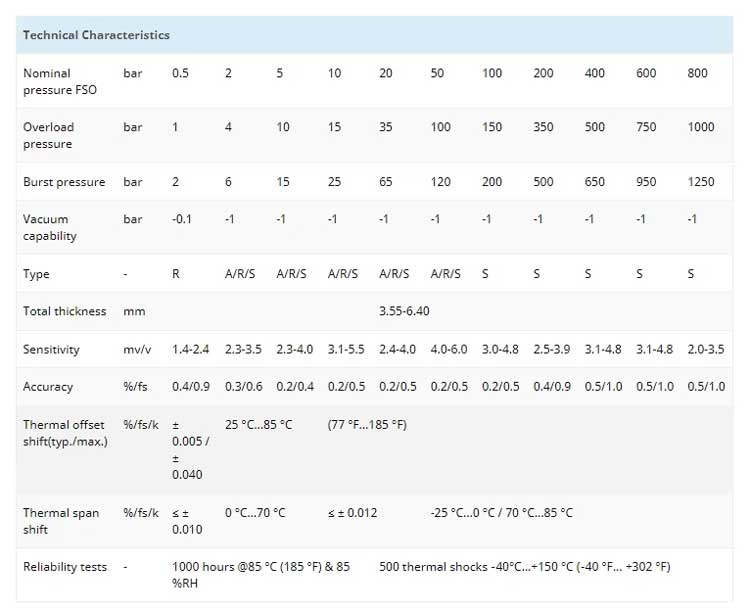Click vacuum capability value -0.1
Screen dimensions: 750x611
182,219
